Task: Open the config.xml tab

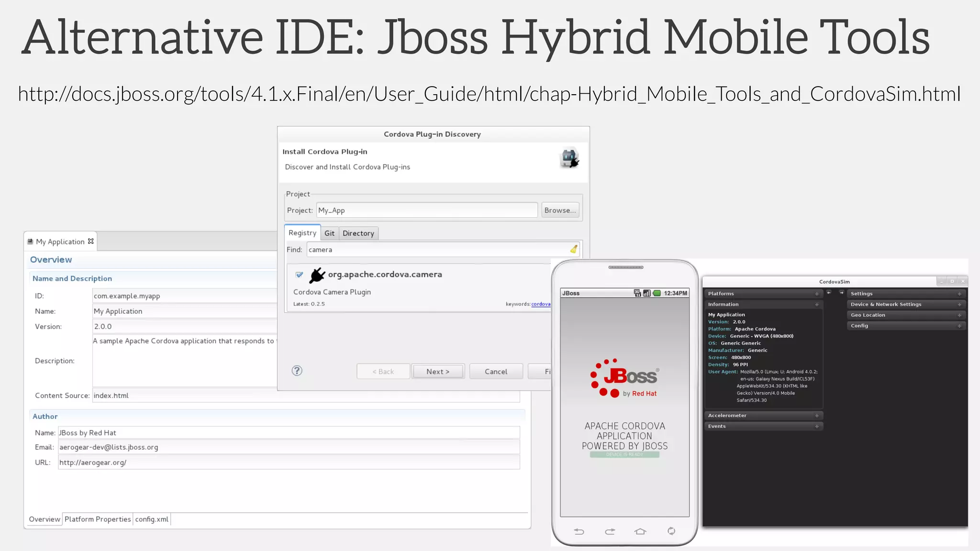Action: [x=152, y=519]
